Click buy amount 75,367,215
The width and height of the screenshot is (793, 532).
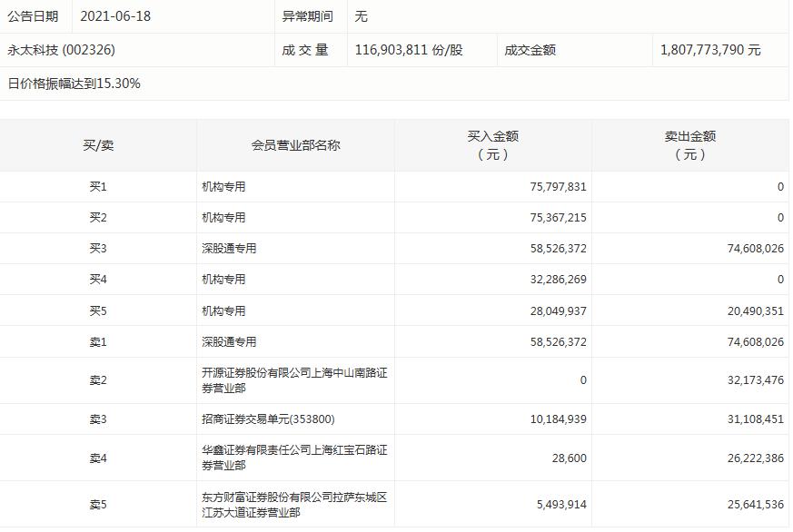(x=558, y=218)
